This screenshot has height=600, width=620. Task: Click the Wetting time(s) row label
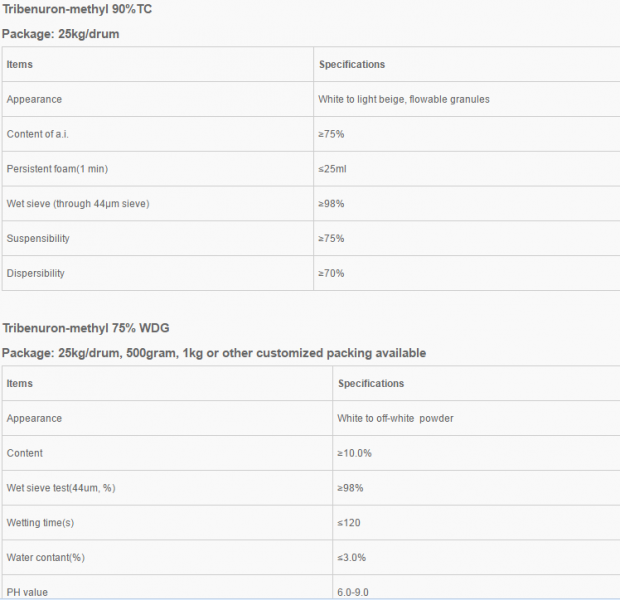point(40,523)
